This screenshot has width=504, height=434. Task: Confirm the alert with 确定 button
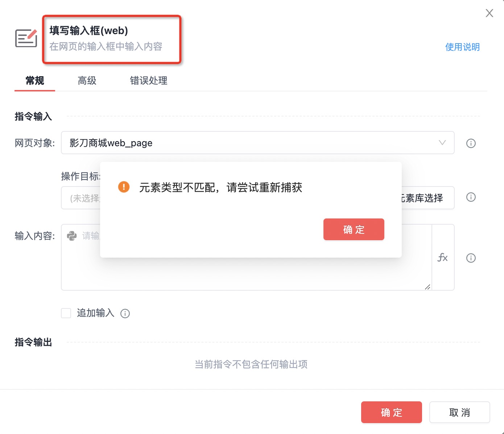(354, 229)
